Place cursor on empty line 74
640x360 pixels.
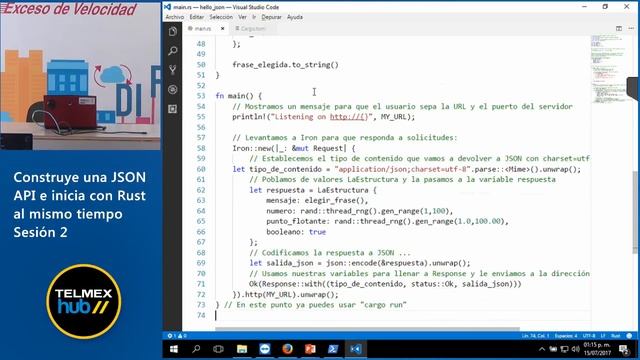pos(402,315)
